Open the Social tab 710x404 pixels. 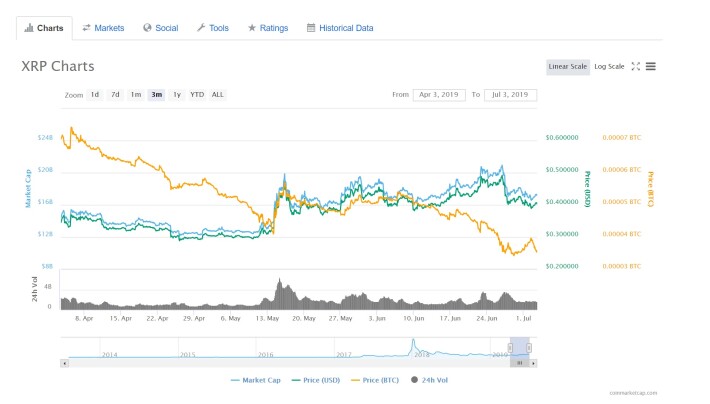point(161,28)
